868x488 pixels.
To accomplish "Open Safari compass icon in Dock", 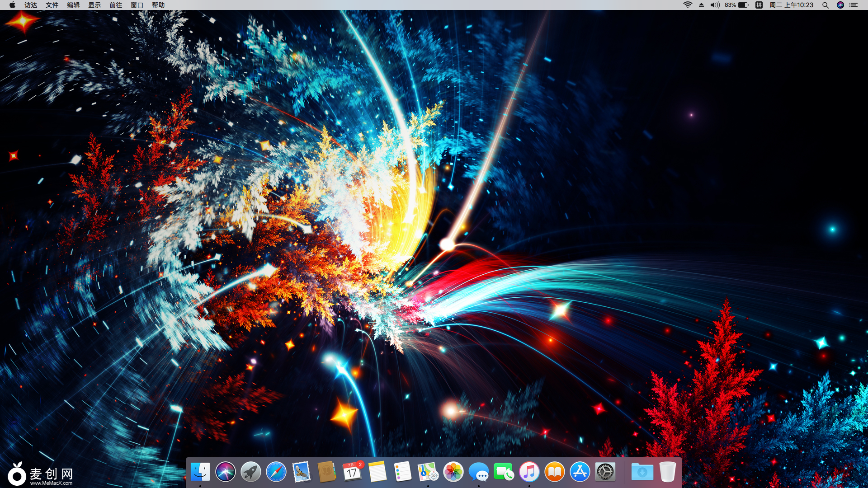I will [x=276, y=472].
